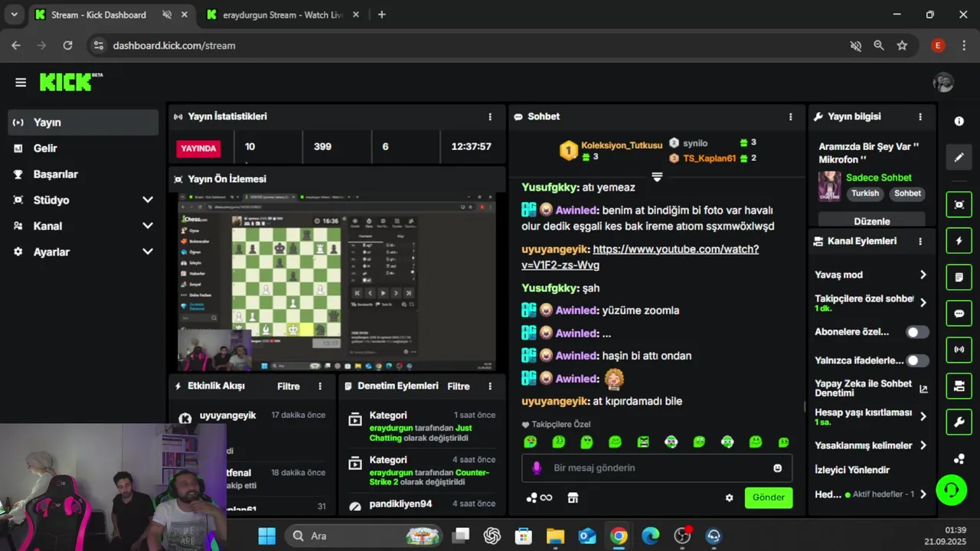The height and width of the screenshot is (551, 980).
Task: Select Gelir in sidebar
Action: pos(83,148)
